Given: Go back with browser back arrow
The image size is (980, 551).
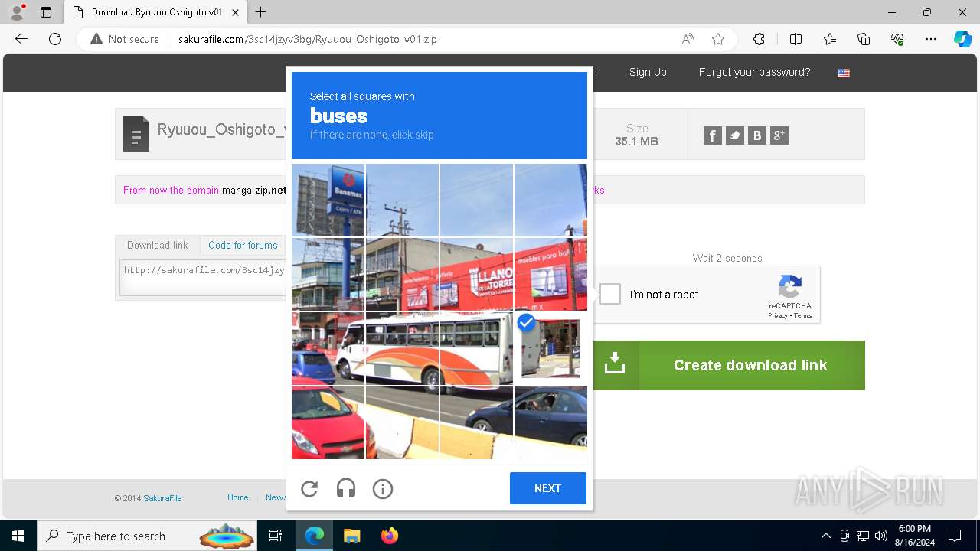Looking at the screenshot, I should (21, 39).
